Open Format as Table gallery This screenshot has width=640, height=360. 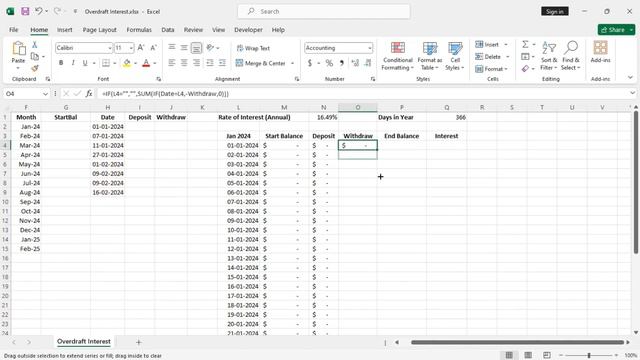click(x=430, y=56)
